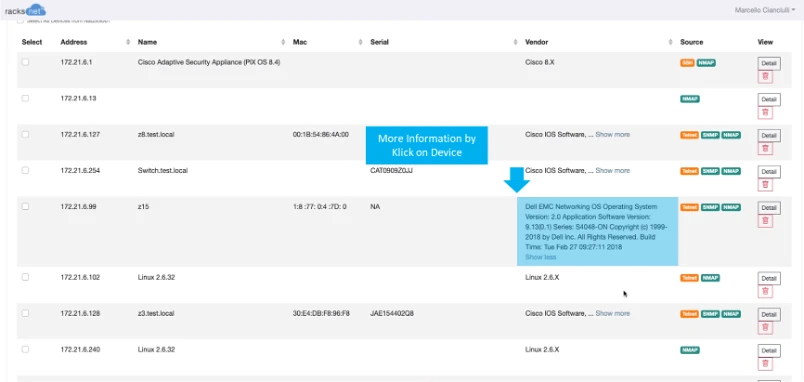Select the z15 device checkbox
The height and width of the screenshot is (382, 804).
click(x=25, y=207)
